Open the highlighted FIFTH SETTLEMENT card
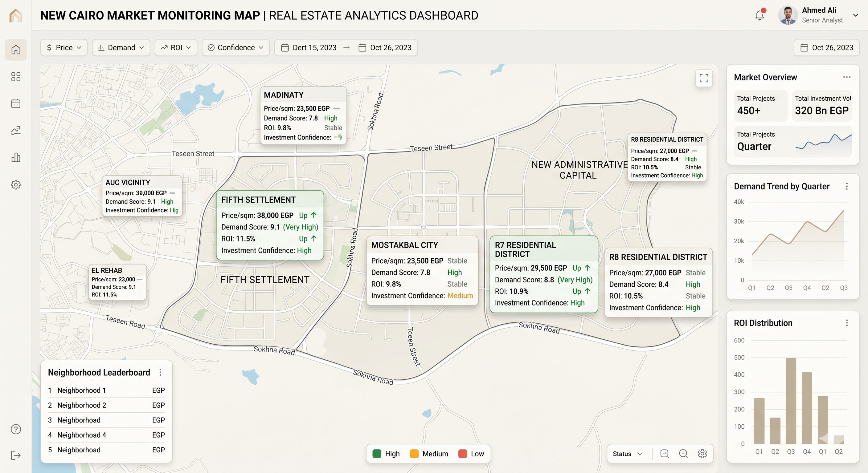868x473 pixels. (270, 225)
